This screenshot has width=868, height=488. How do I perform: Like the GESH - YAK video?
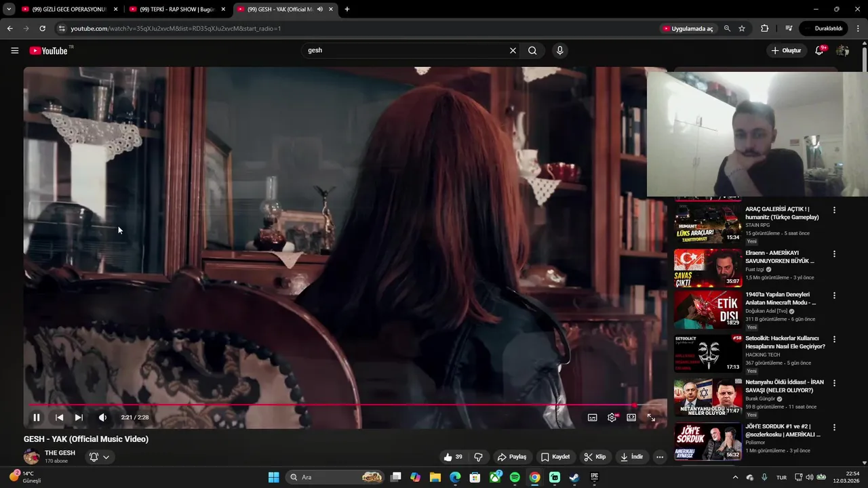coord(452,457)
